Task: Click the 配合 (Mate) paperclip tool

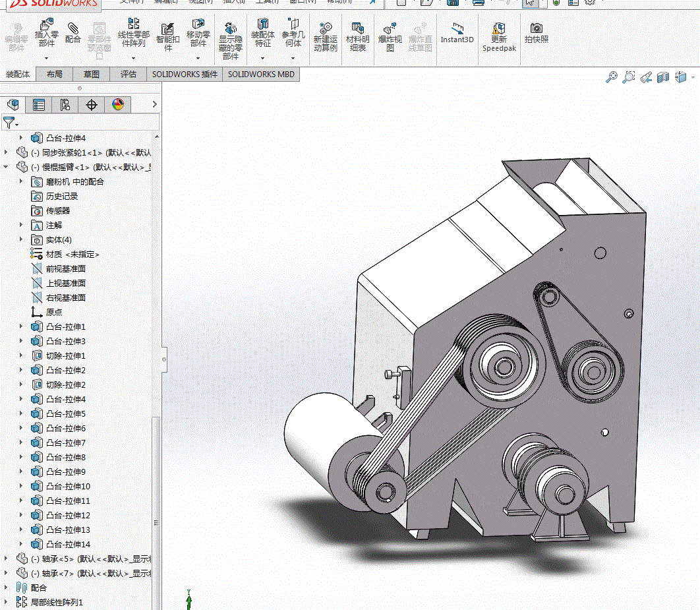Action: [x=73, y=32]
